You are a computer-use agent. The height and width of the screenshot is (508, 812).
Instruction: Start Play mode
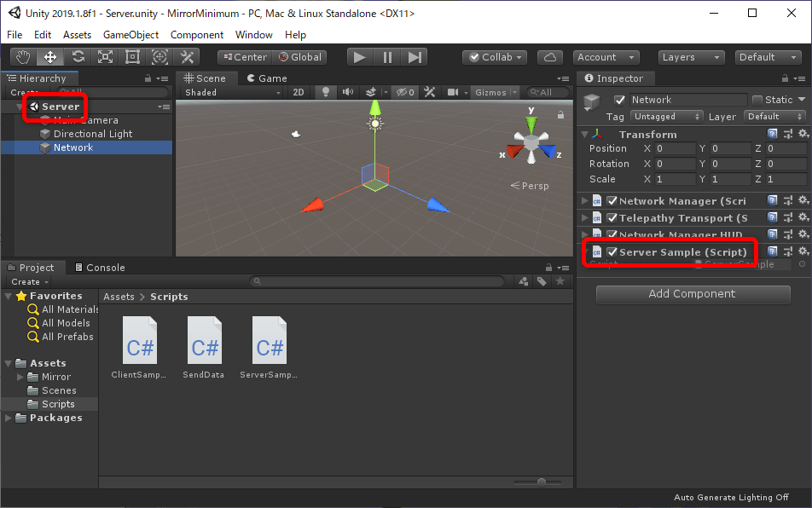[x=359, y=57]
